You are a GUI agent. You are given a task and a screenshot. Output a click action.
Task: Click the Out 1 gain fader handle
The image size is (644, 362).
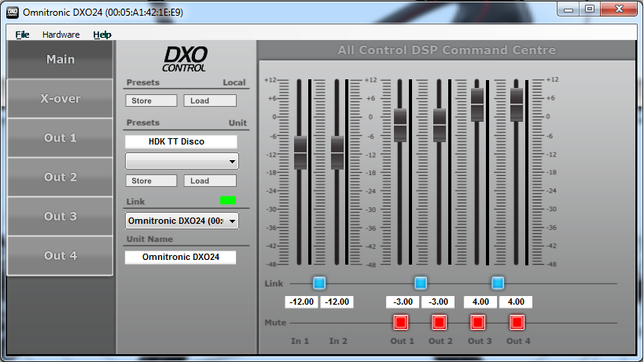click(x=400, y=125)
